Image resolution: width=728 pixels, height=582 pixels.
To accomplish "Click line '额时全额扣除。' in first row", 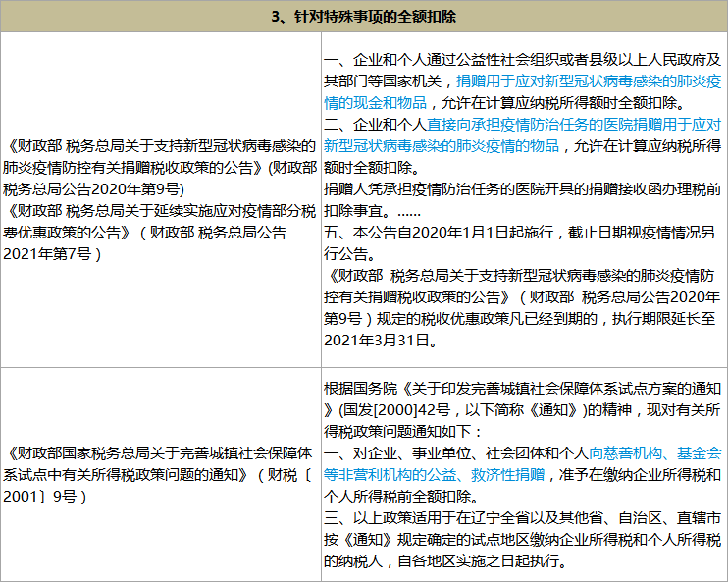I will click(x=372, y=168).
